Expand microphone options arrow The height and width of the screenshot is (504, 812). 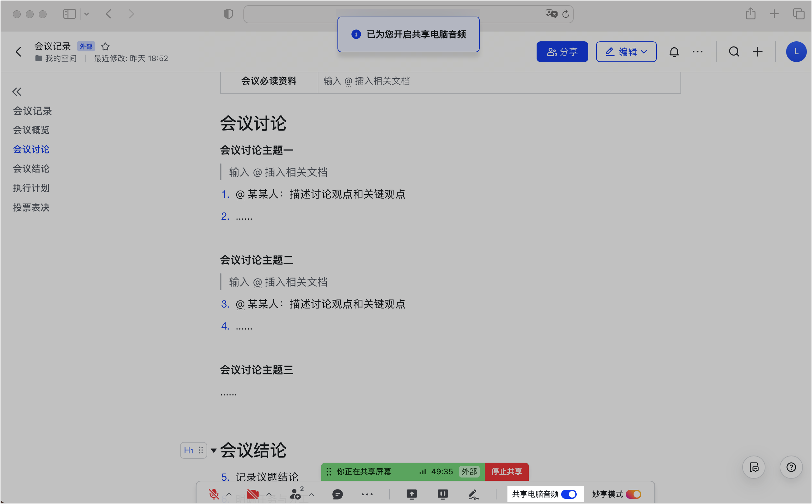pos(229,494)
